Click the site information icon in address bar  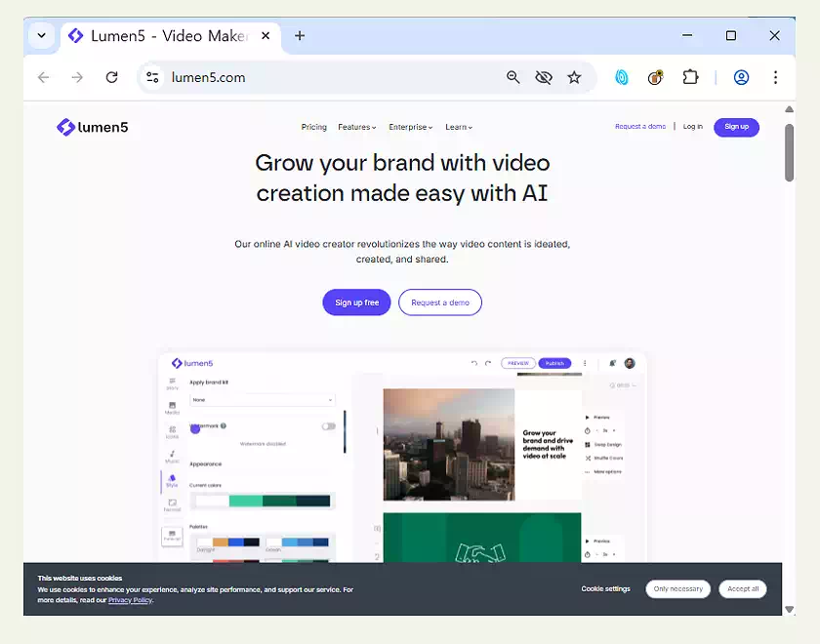coord(152,77)
